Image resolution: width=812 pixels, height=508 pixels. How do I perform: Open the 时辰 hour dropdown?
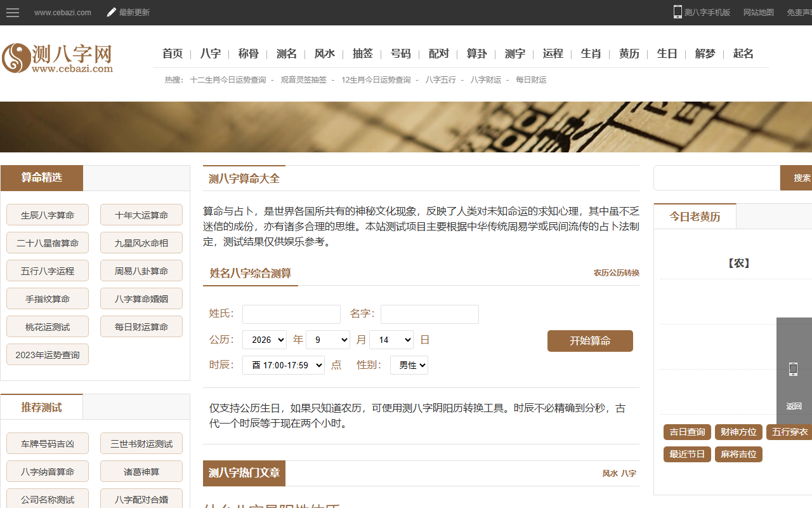coord(284,365)
